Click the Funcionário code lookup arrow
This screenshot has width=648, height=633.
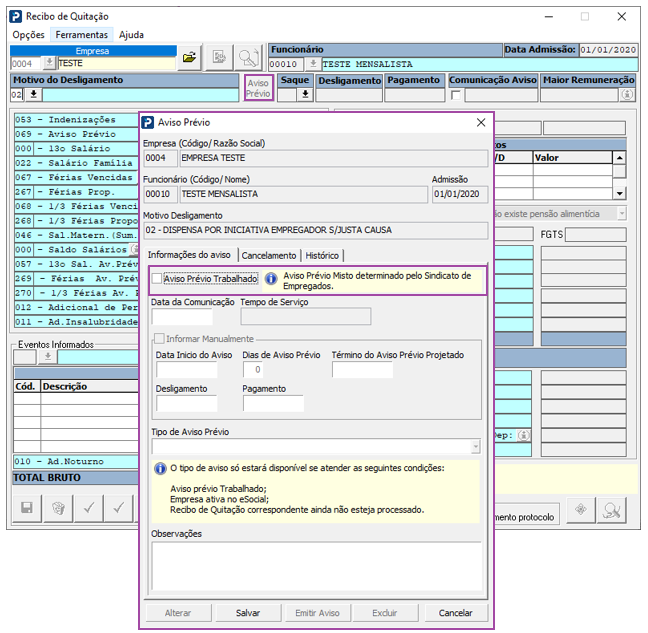tap(313, 64)
